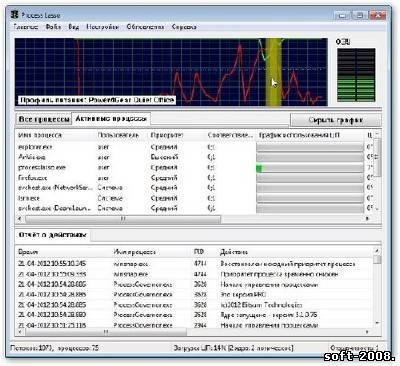Click the Скрыть график button
Viewport: 400px width, 366px height.
pyautogui.click(x=335, y=120)
